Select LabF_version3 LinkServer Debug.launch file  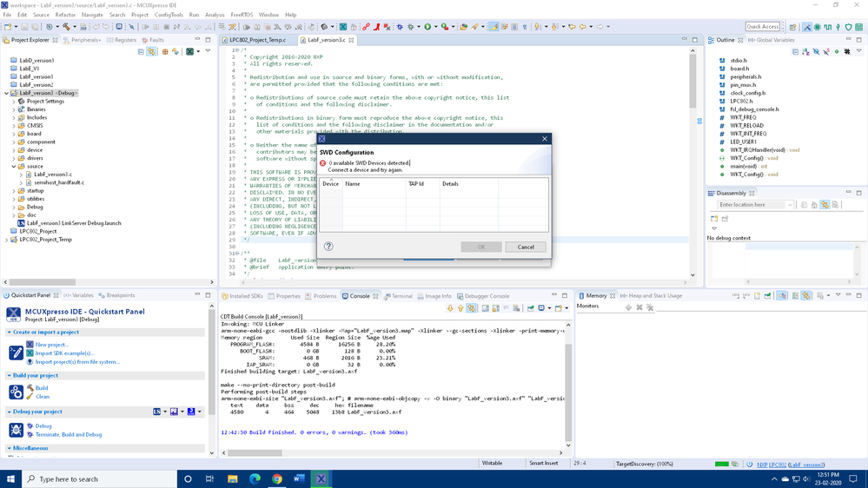(x=74, y=223)
